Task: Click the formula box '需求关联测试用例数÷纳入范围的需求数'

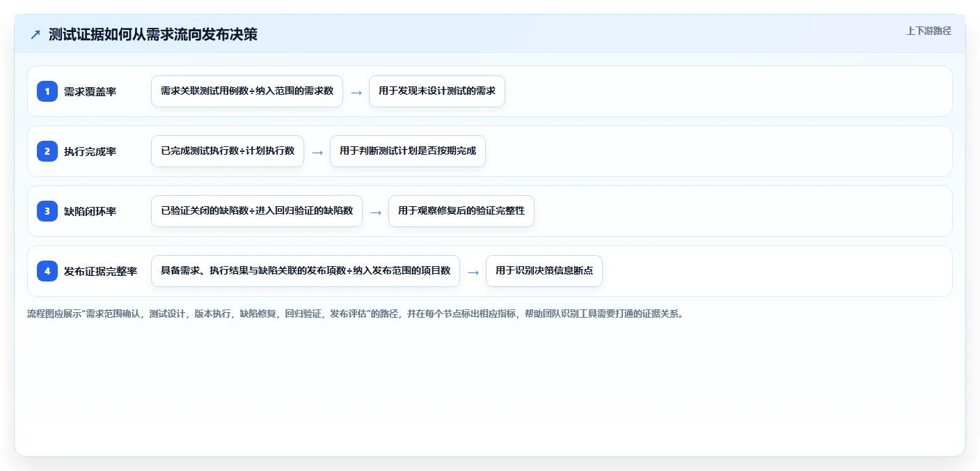Action: pyautogui.click(x=247, y=91)
